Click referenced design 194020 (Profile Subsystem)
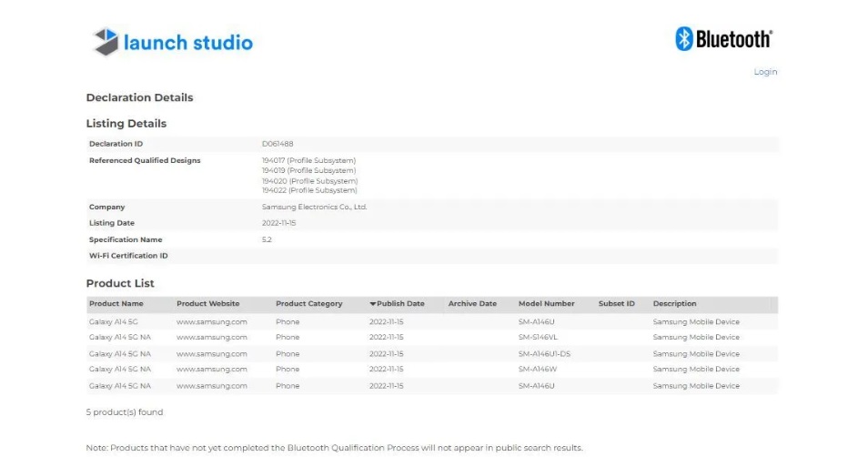The height and width of the screenshot is (457, 868). click(309, 180)
